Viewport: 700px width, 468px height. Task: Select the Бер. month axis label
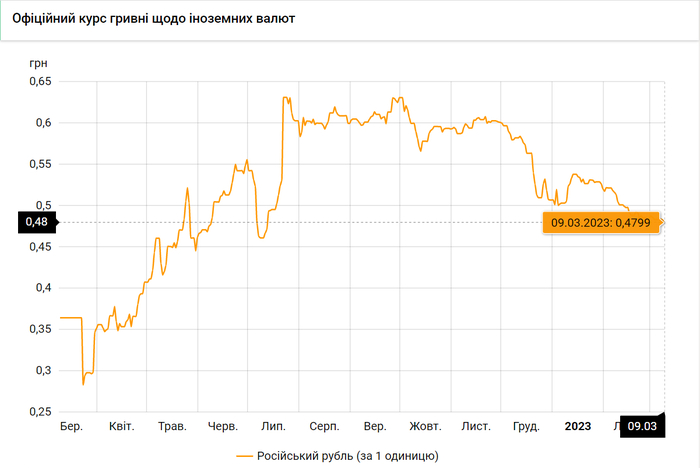[71, 427]
